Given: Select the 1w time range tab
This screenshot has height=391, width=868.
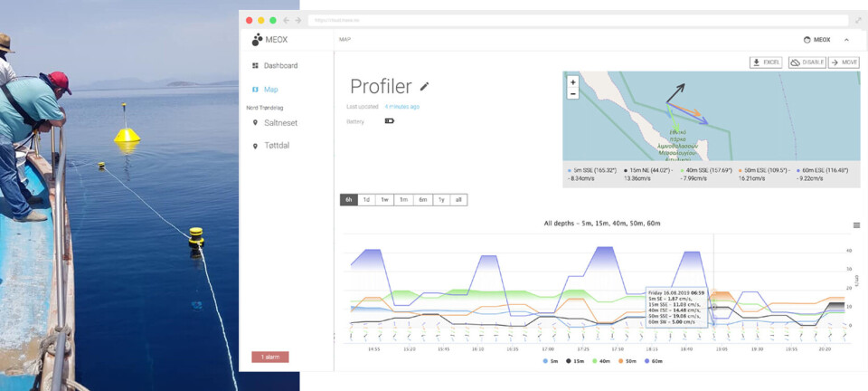Looking at the screenshot, I should coord(384,200).
